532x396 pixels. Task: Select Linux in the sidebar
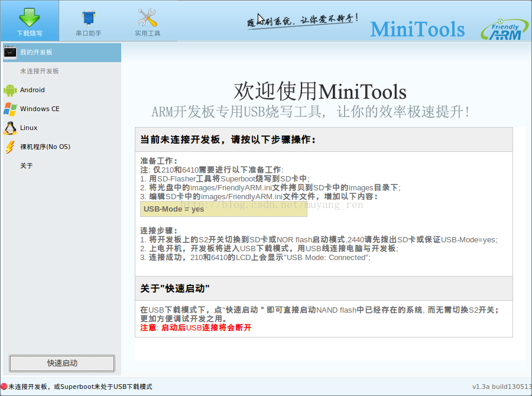(x=62, y=128)
